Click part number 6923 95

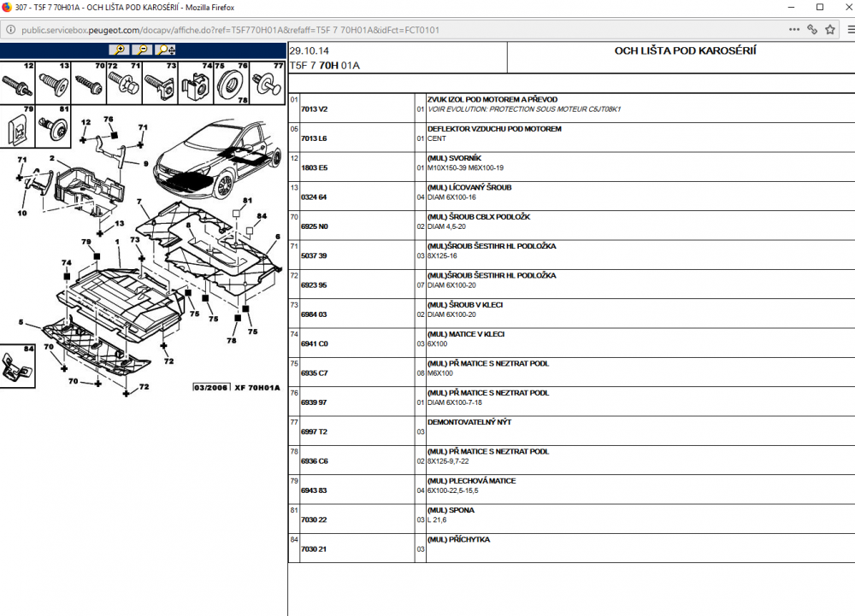click(314, 285)
